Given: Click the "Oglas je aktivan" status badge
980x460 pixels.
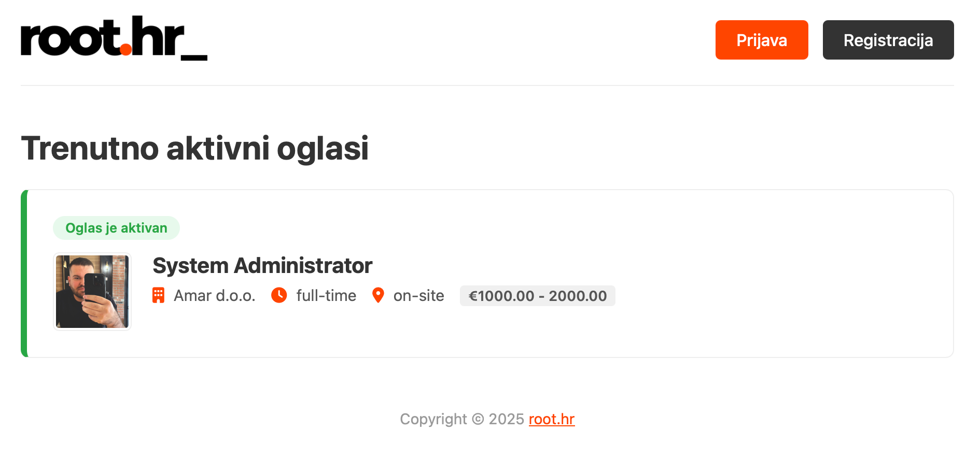Looking at the screenshot, I should pos(116,228).
